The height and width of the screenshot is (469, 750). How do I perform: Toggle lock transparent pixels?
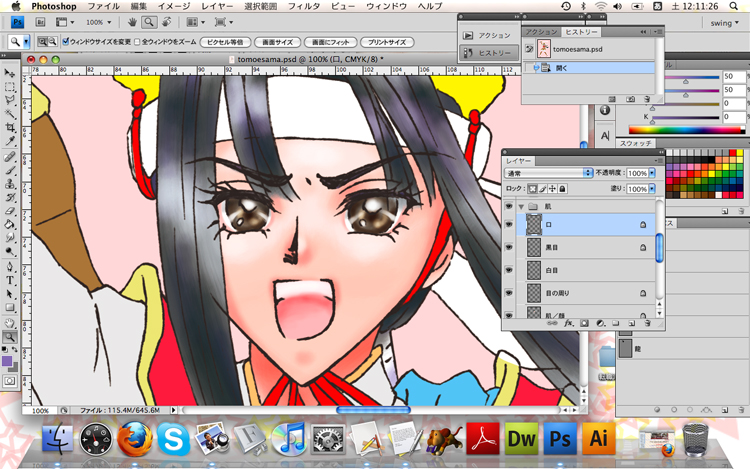coord(532,189)
